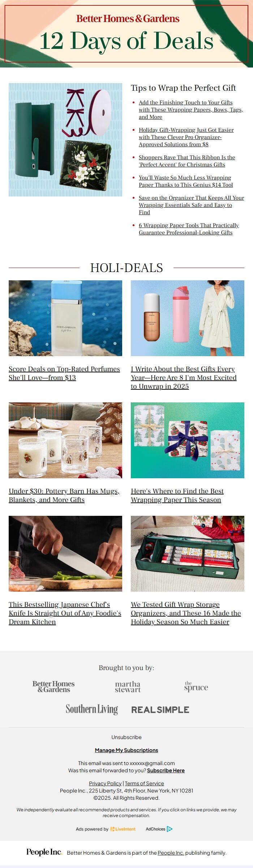Open the Dolce & Gabbana perfume image

tap(65, 318)
